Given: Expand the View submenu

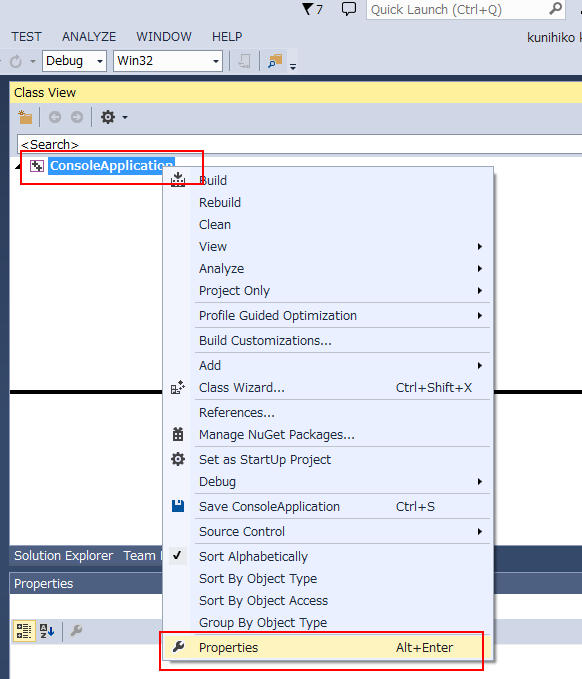Looking at the screenshot, I should (479, 246).
